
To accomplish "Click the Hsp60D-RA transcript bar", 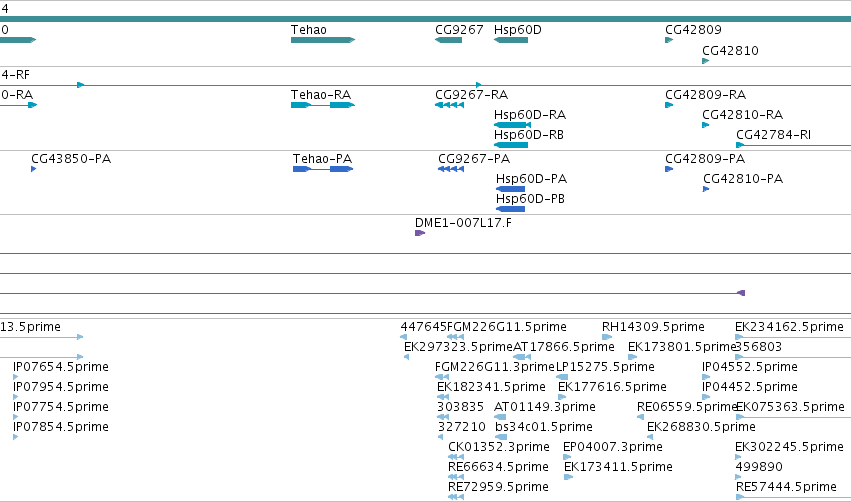I will 512,125.
